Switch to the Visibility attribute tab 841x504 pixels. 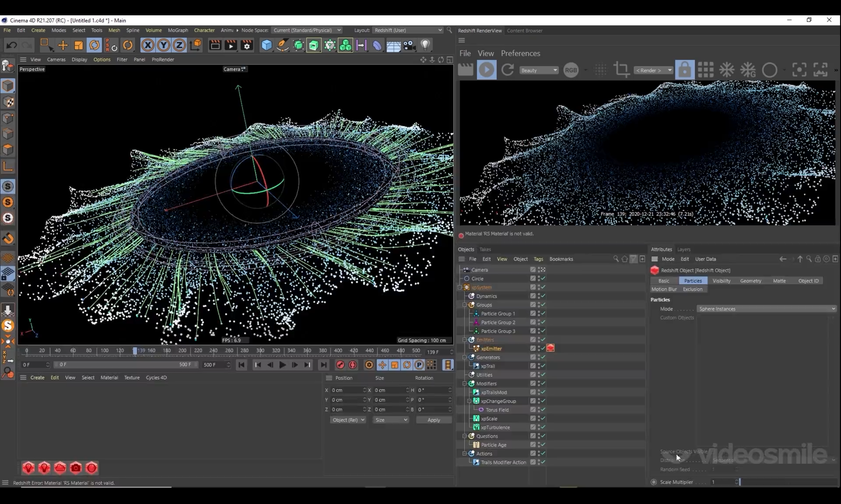click(x=721, y=281)
